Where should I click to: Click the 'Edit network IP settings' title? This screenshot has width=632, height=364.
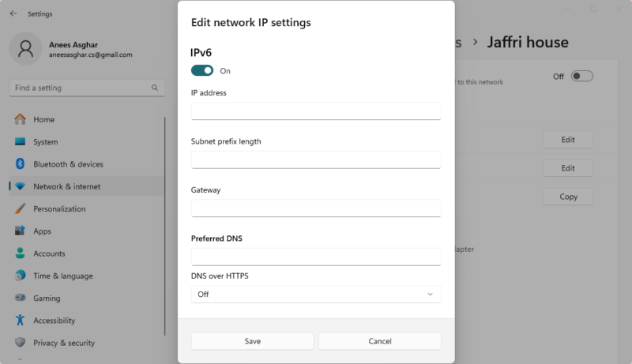click(x=250, y=23)
